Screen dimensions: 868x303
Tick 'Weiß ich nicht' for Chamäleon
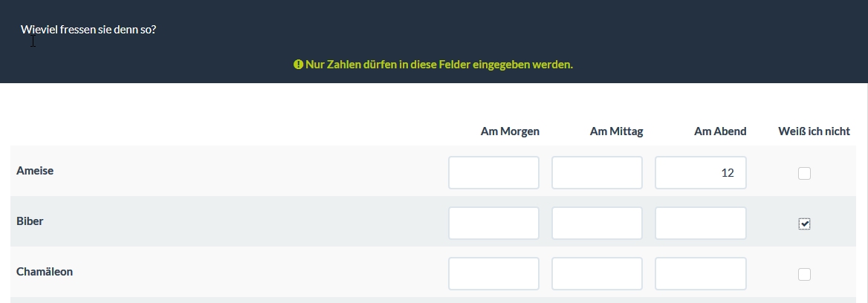[804, 274]
